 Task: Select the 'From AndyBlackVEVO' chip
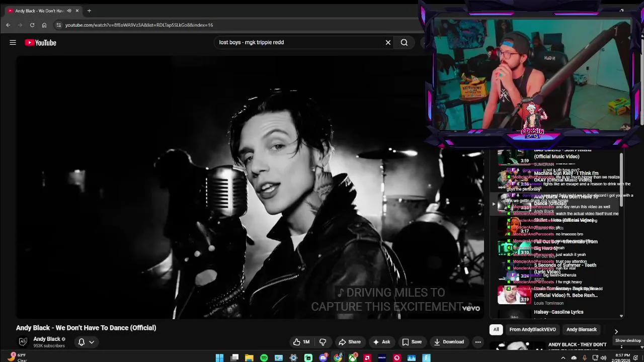pyautogui.click(x=532, y=329)
